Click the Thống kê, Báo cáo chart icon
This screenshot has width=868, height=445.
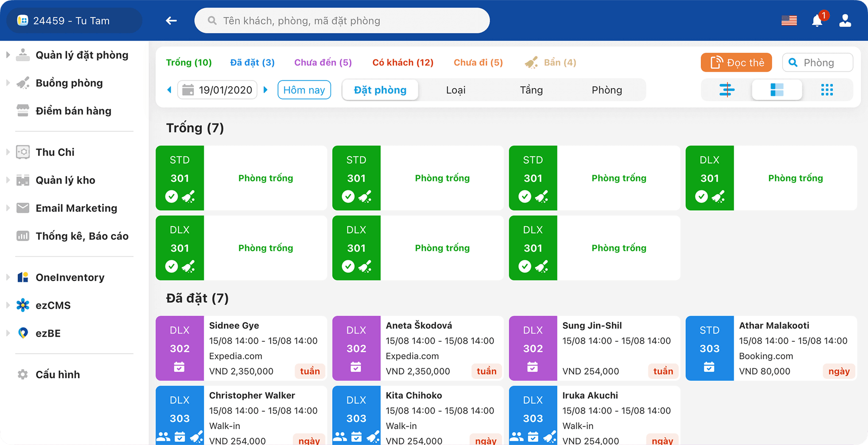(23, 236)
